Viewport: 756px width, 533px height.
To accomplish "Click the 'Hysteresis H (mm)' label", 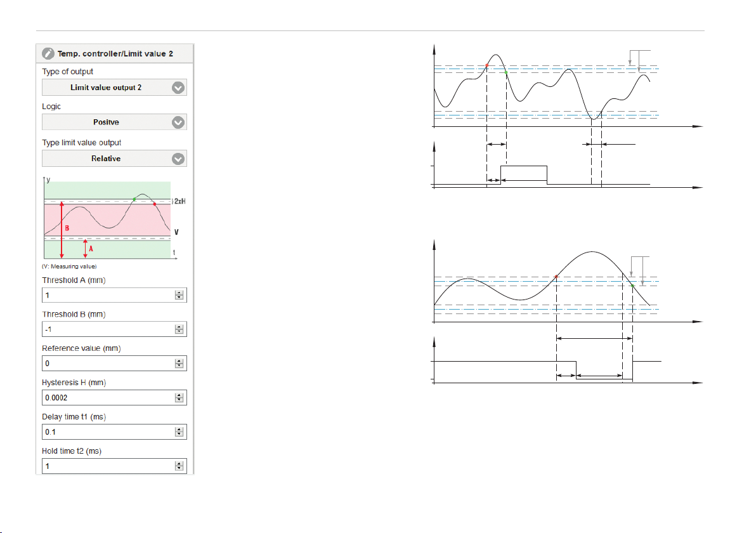I will coord(74,383).
